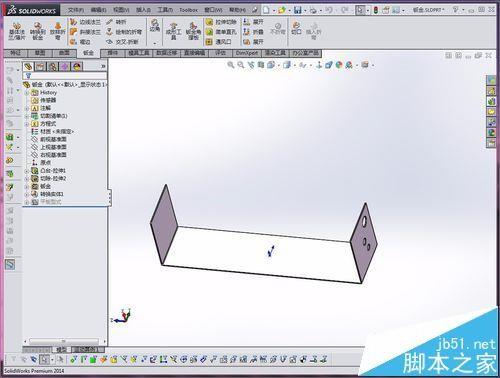Click the Open file icon
Viewport: 500px width, 378px height.
[x=282, y=10]
